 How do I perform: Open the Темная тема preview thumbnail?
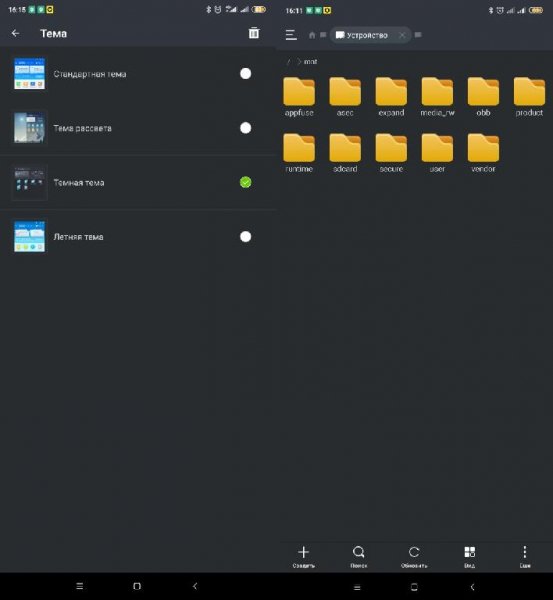(29, 182)
